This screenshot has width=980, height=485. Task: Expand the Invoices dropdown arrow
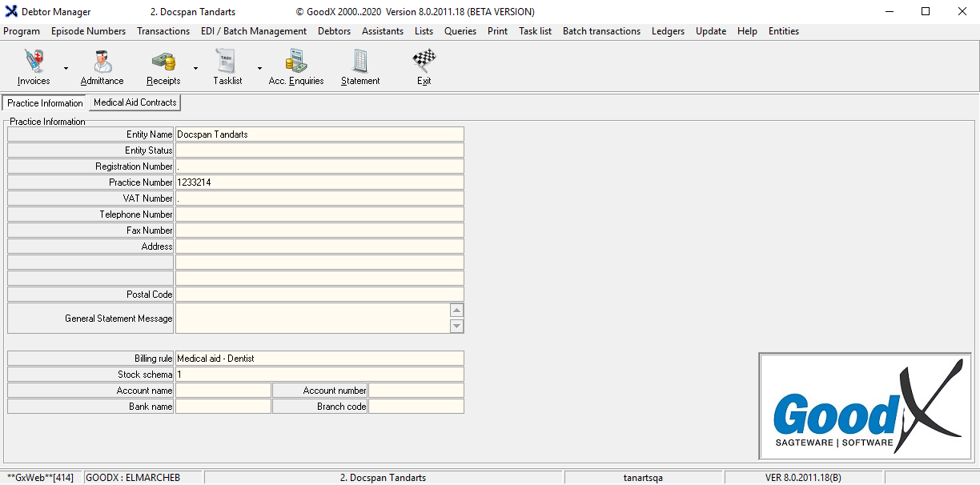66,69
